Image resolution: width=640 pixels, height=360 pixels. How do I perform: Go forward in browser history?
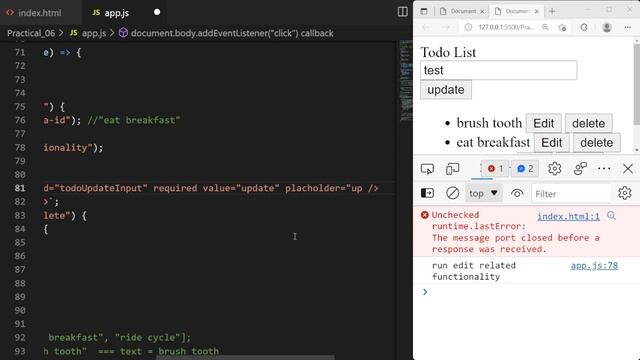446,27
